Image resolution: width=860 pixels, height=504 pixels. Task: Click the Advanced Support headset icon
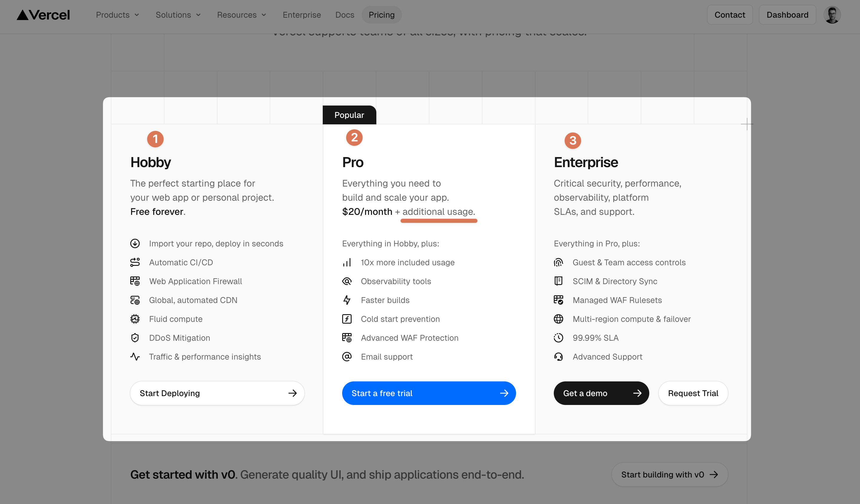(x=558, y=357)
